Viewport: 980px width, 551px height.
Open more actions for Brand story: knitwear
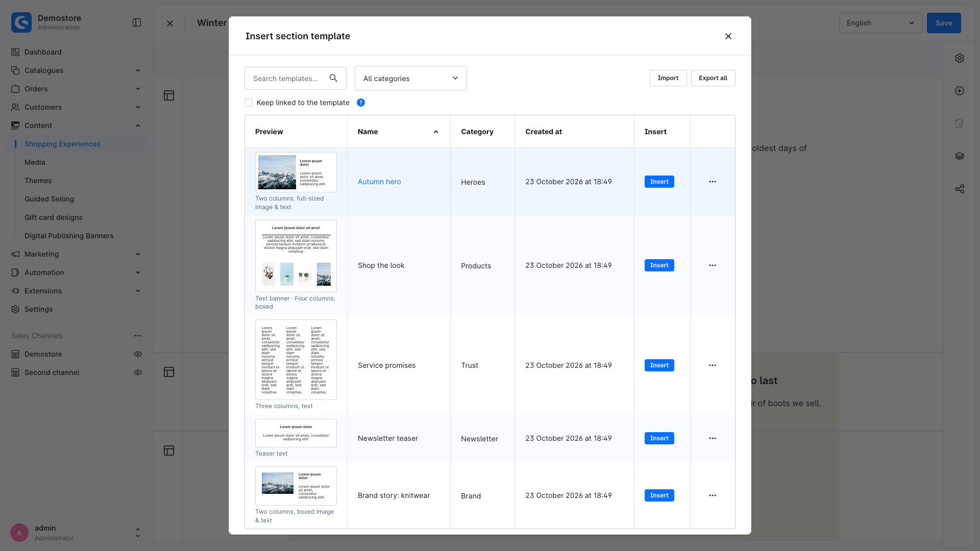[713, 495]
